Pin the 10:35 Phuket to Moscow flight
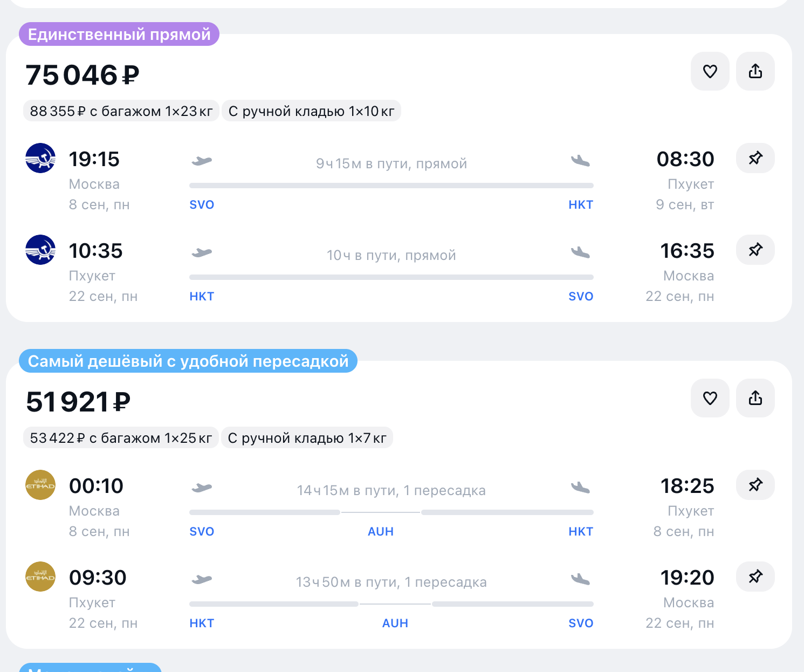 coord(755,250)
